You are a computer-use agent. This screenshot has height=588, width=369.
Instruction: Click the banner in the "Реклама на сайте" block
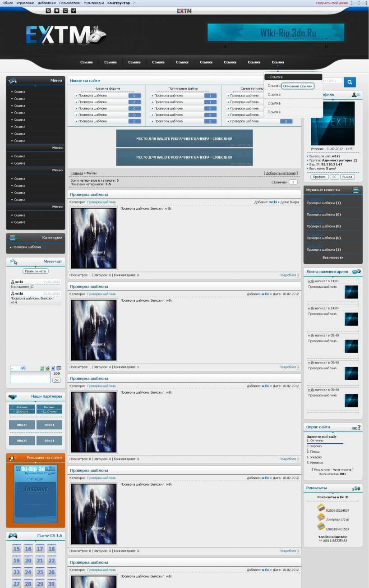pyautogui.click(x=36, y=494)
